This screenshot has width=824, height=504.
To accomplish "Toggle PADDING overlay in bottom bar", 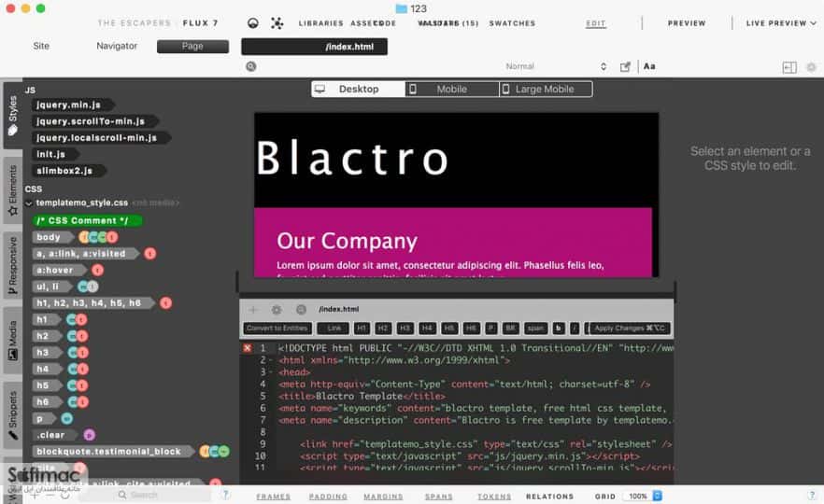I will [x=328, y=497].
